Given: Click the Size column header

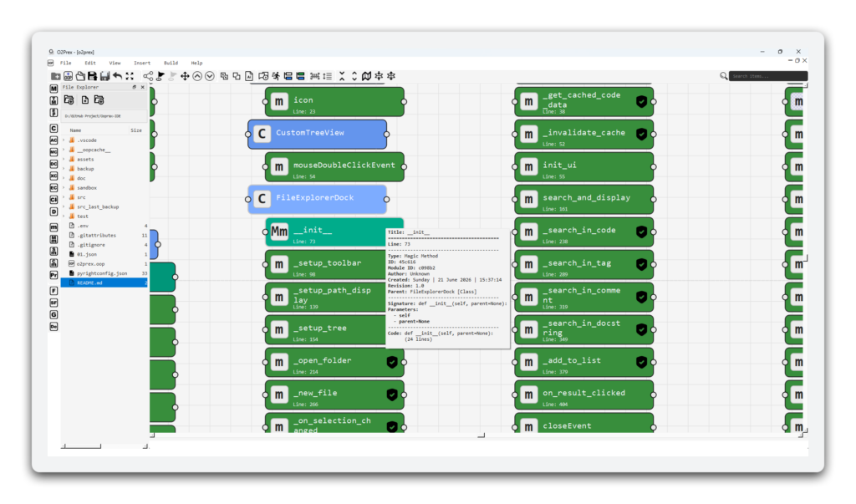Looking at the screenshot, I should click(x=136, y=130).
